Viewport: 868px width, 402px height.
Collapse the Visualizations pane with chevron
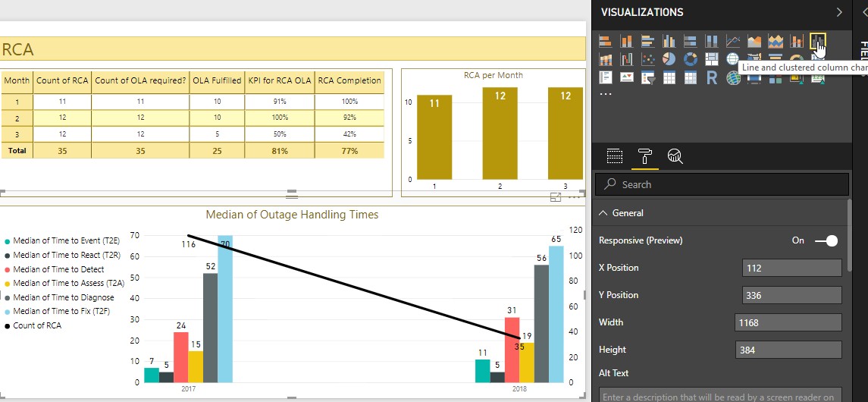point(839,12)
